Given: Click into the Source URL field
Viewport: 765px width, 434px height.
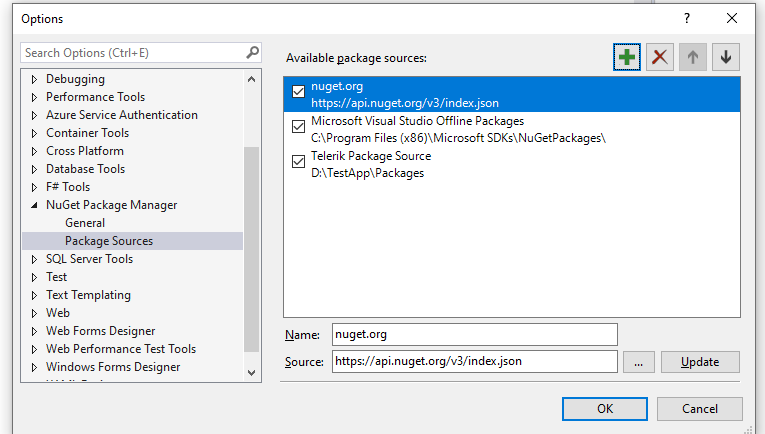Looking at the screenshot, I should [474, 362].
